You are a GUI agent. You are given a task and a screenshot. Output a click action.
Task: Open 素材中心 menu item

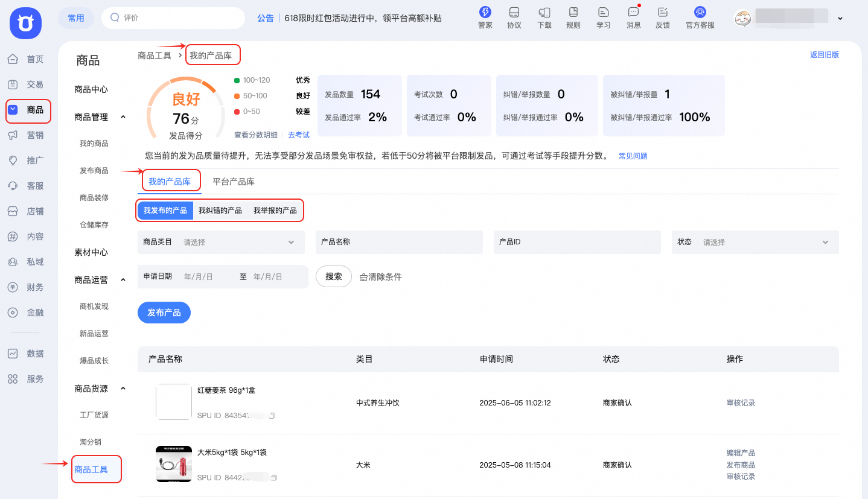tap(91, 252)
